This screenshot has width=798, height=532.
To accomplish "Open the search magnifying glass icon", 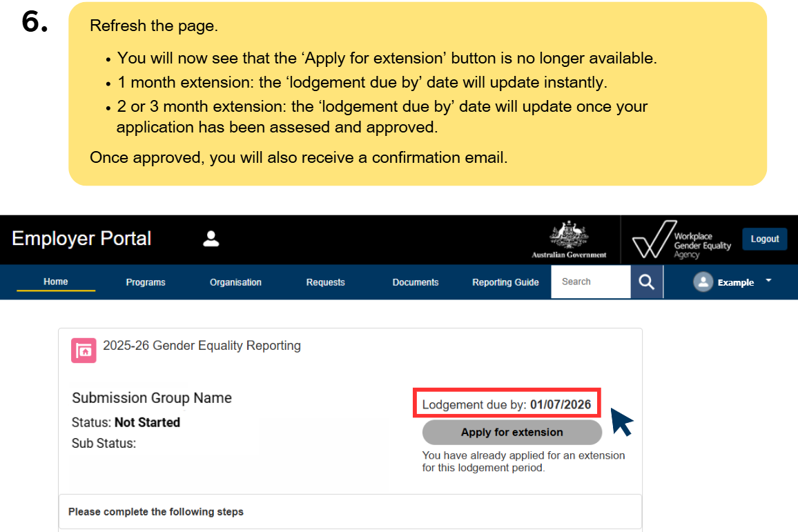I will [646, 282].
